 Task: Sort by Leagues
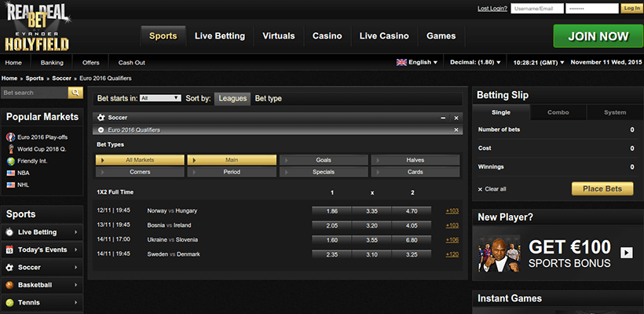(x=232, y=98)
